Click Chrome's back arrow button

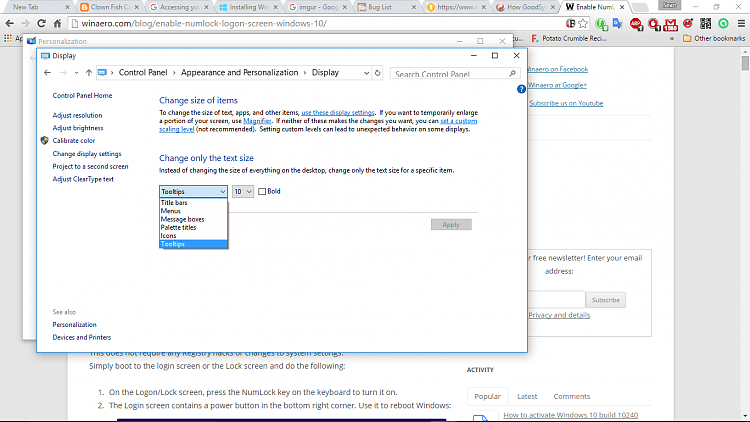pyautogui.click(x=10, y=23)
